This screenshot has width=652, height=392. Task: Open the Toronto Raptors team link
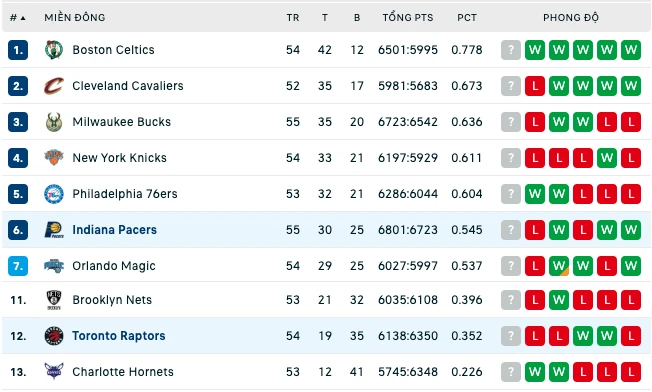coord(119,336)
